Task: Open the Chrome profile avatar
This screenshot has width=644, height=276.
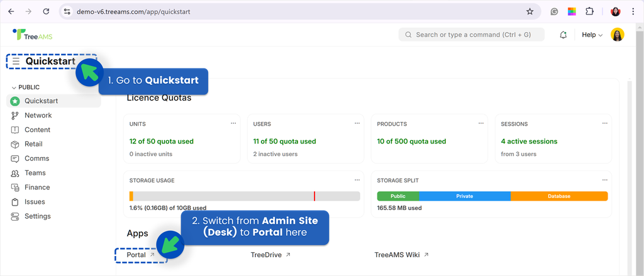Action: point(615,11)
